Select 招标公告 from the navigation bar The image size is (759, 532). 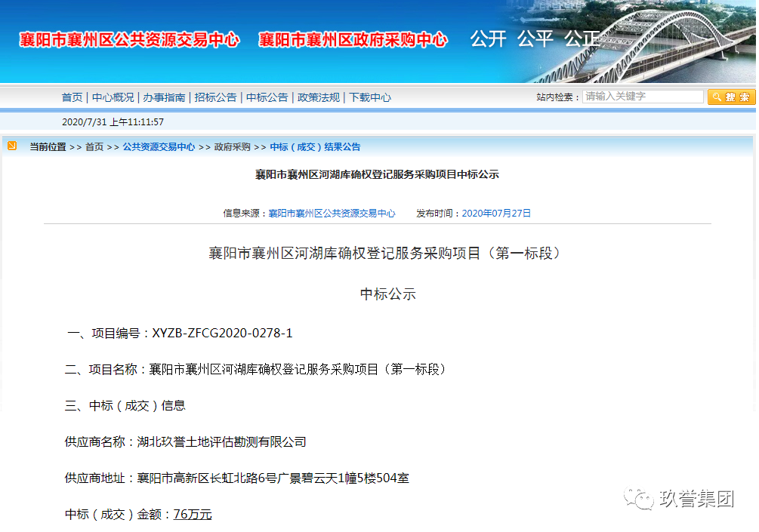click(215, 97)
